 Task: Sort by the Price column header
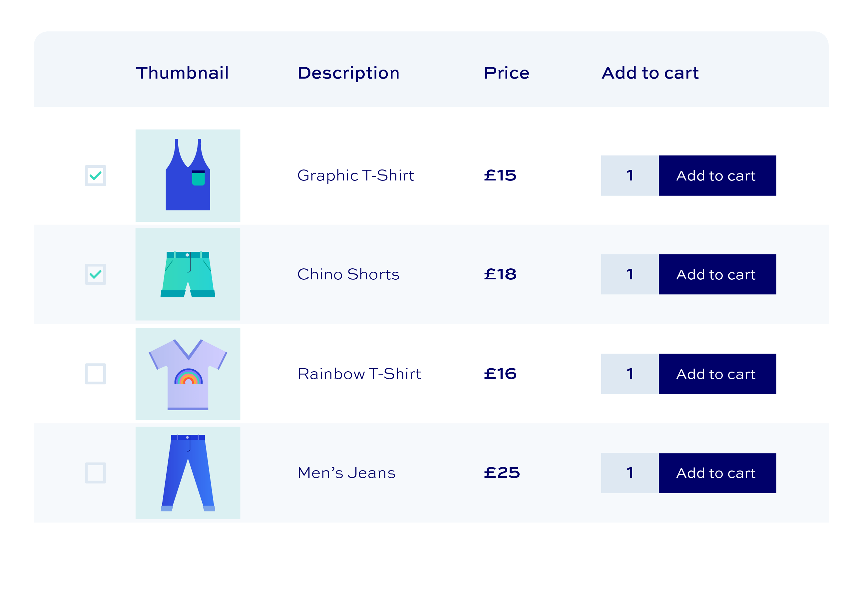(x=507, y=73)
